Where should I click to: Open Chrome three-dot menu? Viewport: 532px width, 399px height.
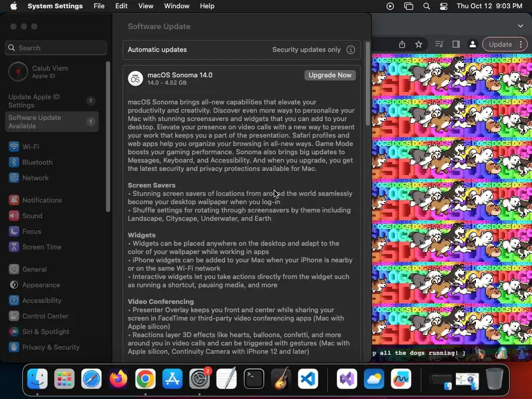tap(521, 45)
